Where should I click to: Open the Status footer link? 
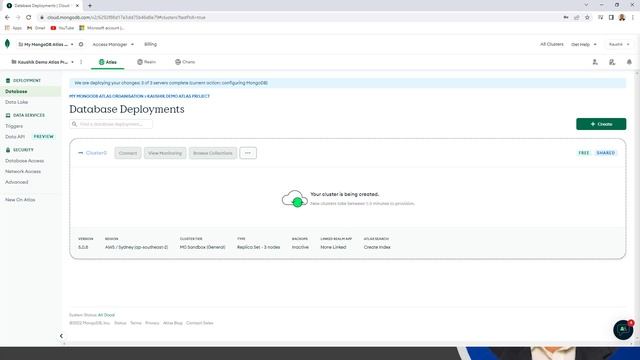pos(120,323)
